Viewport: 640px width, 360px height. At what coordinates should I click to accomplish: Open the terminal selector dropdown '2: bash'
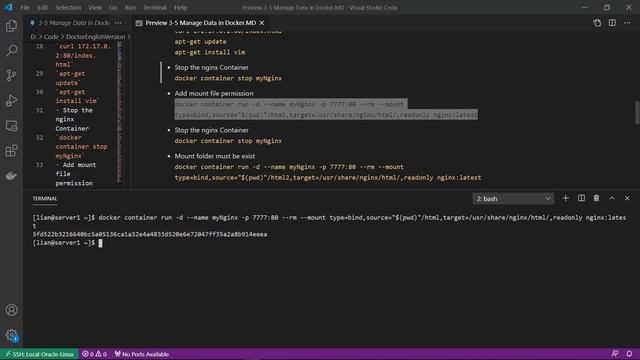[x=513, y=199]
